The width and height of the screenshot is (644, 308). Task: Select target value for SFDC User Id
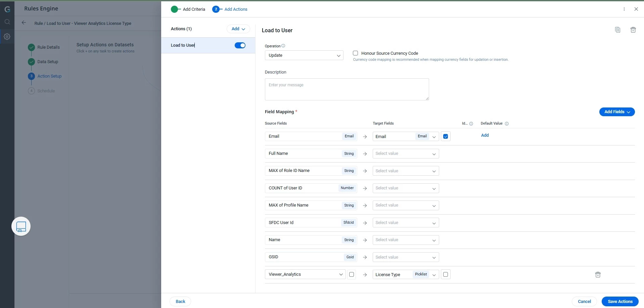[x=406, y=223]
